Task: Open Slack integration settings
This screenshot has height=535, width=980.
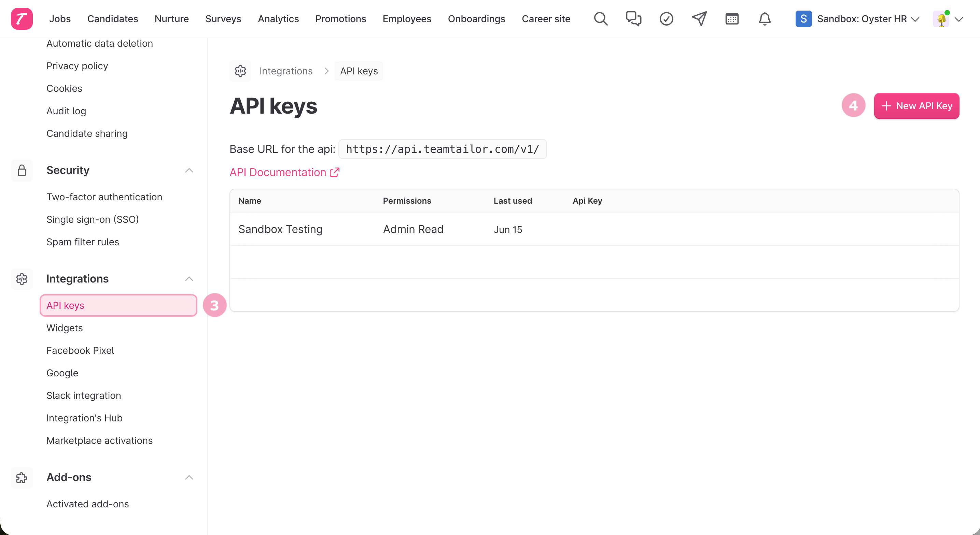Action: pos(84,395)
